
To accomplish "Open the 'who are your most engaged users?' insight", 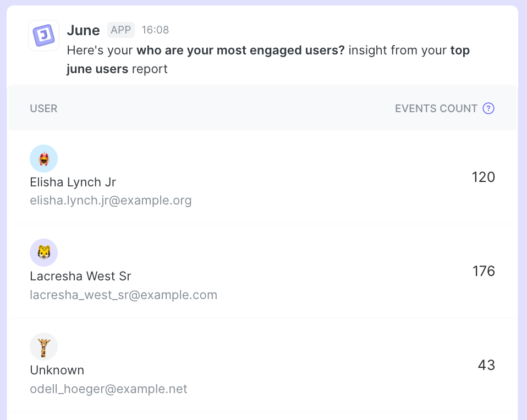I will pyautogui.click(x=240, y=51).
